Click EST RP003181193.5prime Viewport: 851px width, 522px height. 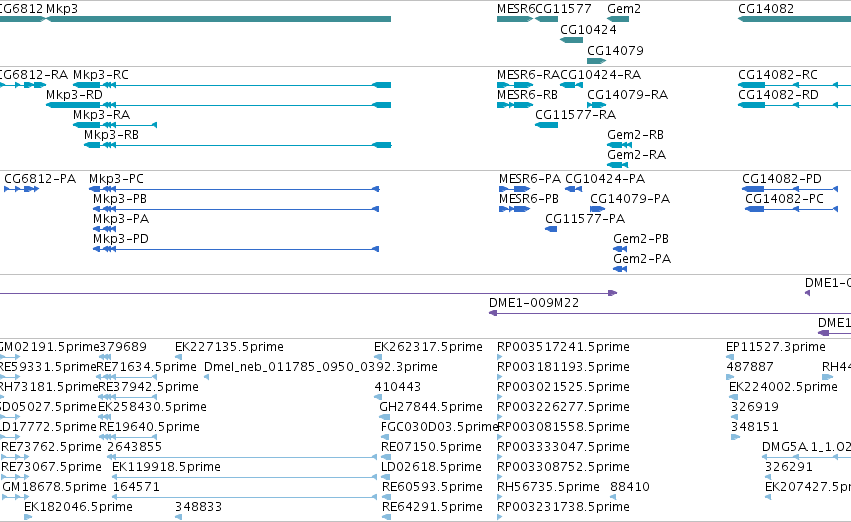tap(500, 377)
